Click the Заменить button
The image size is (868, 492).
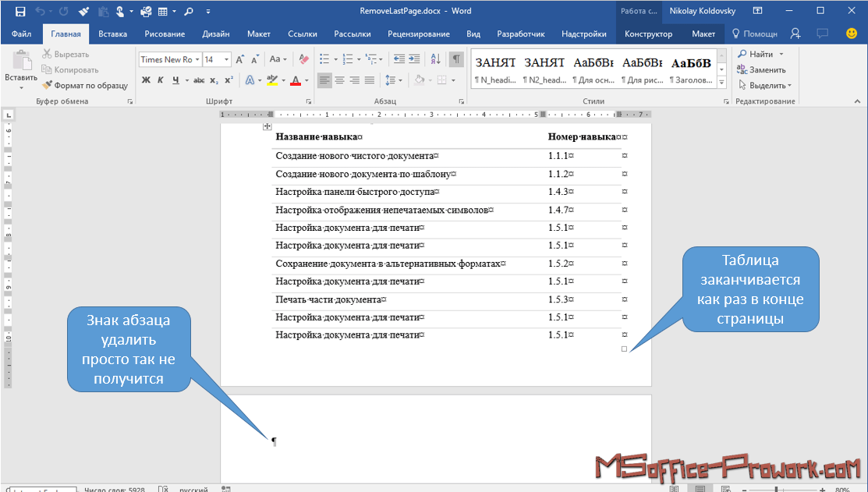pyautogui.click(x=761, y=69)
